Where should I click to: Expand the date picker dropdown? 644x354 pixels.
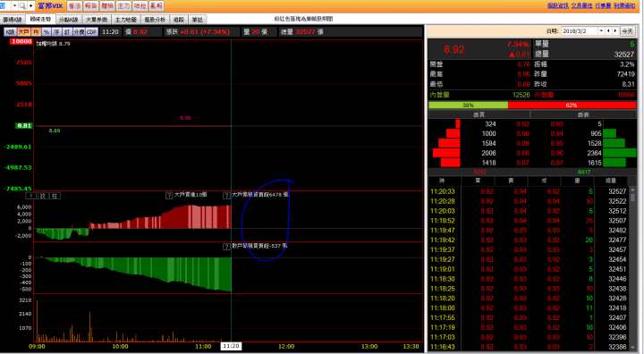(602, 31)
